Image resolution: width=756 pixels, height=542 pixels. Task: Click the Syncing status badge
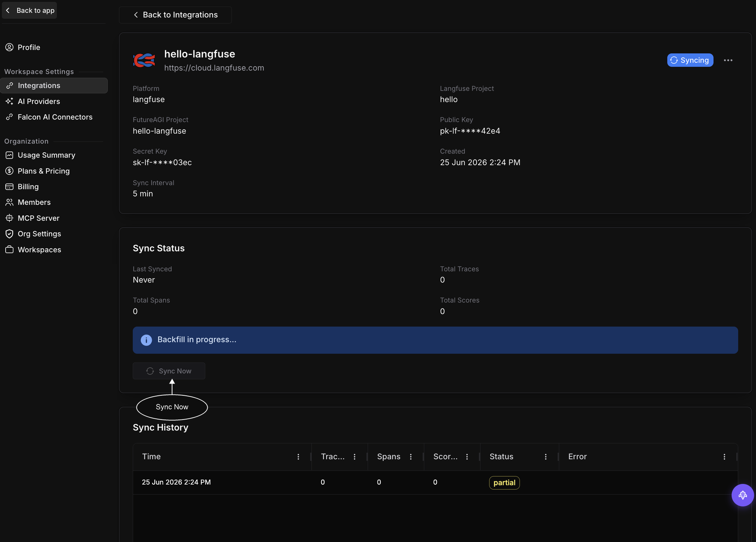(x=690, y=60)
